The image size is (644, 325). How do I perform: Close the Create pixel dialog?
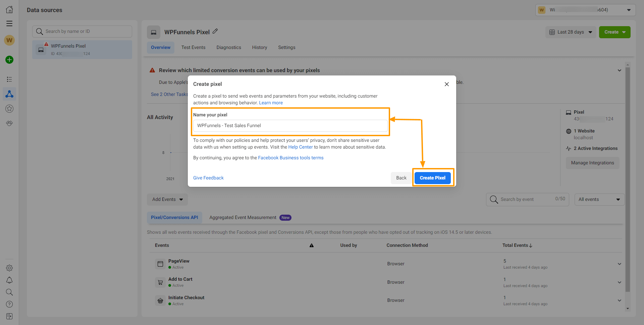447,84
